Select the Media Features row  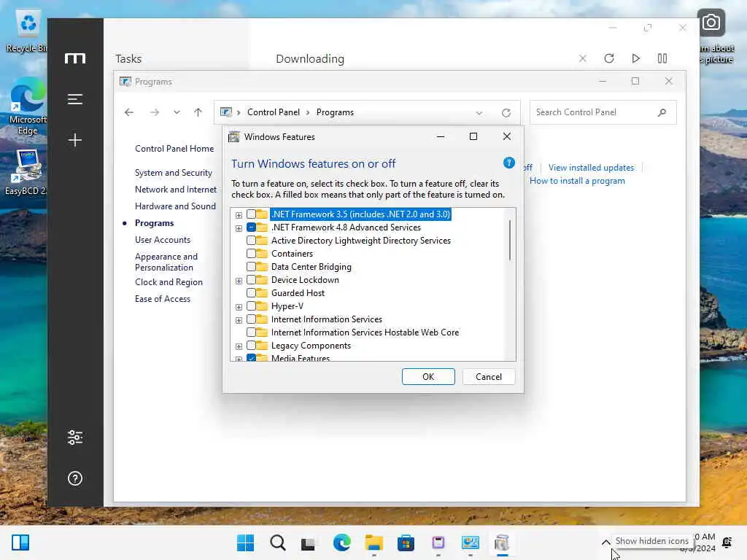301,358
